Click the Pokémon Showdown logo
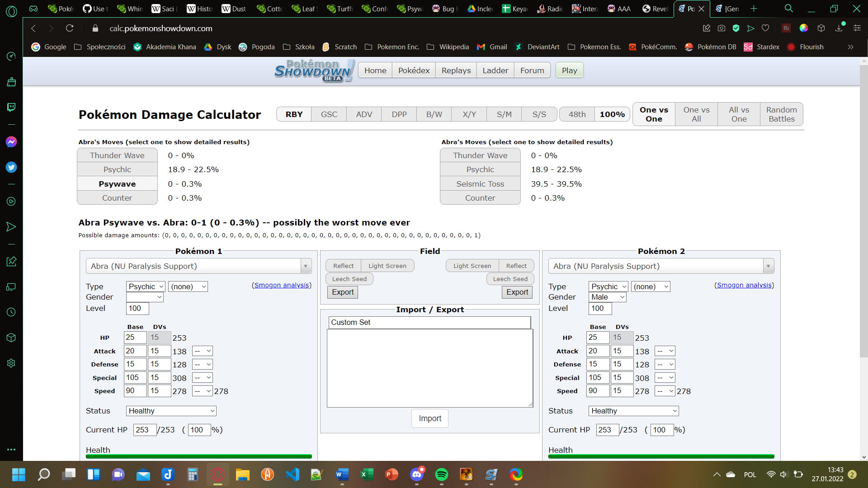The image size is (868, 488). (x=314, y=70)
